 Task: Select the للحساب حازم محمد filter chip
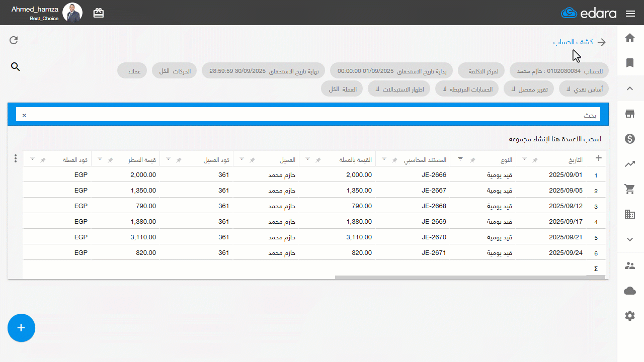(x=559, y=71)
